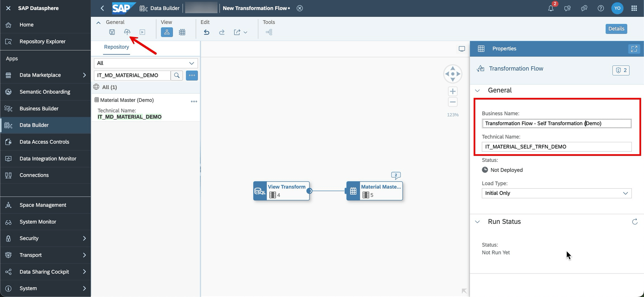The width and height of the screenshot is (644, 297).
Task: Open System Monitor
Action: point(45,222)
